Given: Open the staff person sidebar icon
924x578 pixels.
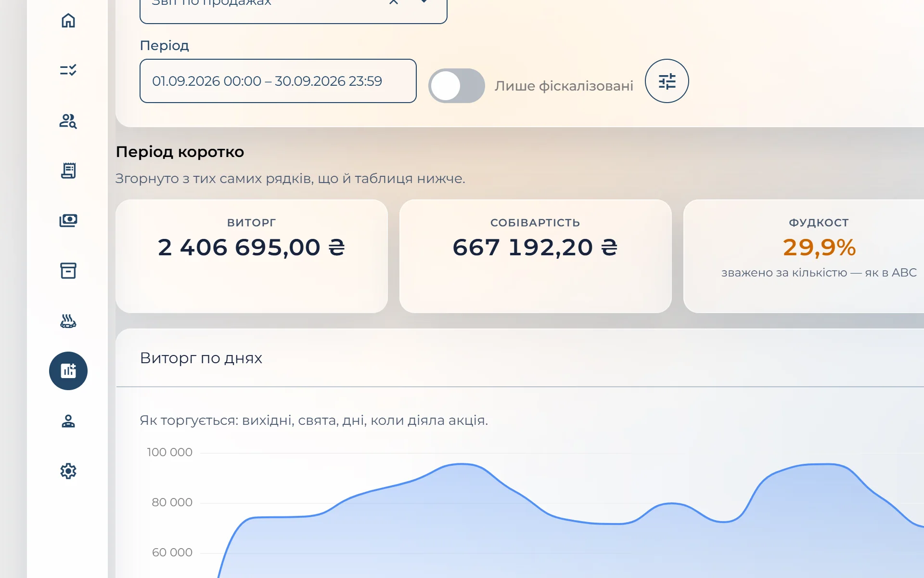Looking at the screenshot, I should point(68,421).
